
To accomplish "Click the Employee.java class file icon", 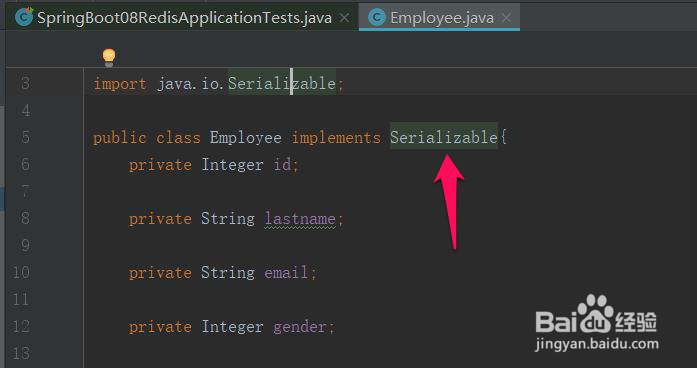I will click(x=377, y=17).
